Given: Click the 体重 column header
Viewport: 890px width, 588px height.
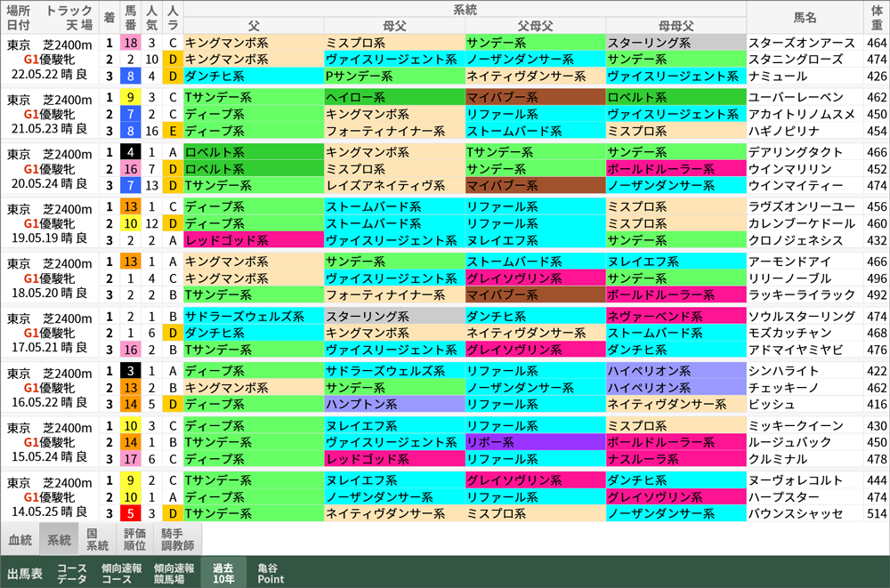Looking at the screenshot, I should [x=877, y=17].
